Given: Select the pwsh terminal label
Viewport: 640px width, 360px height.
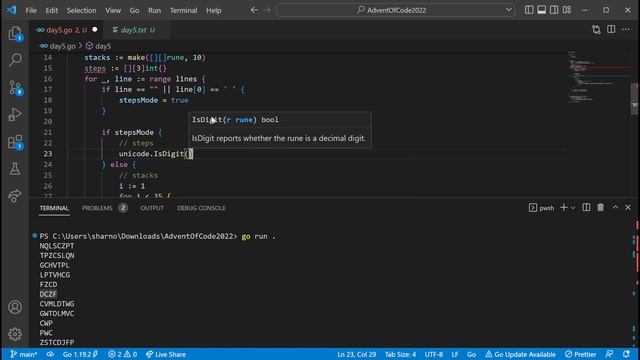Looking at the screenshot, I should (x=542, y=208).
